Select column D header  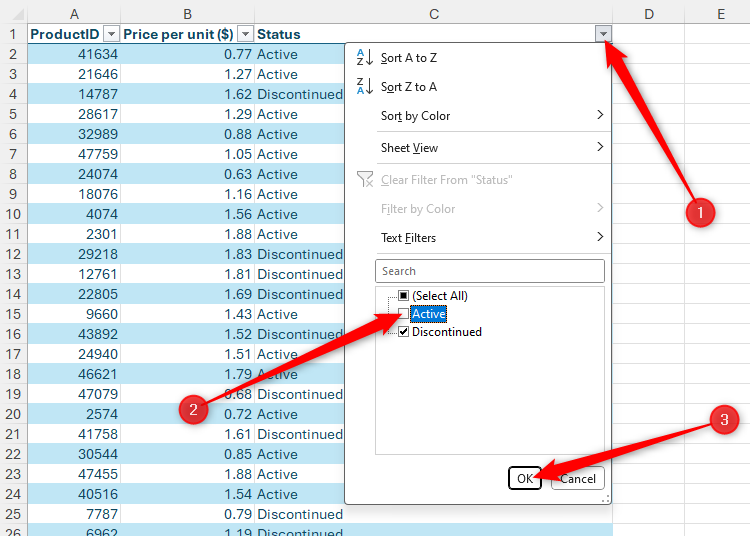(648, 13)
